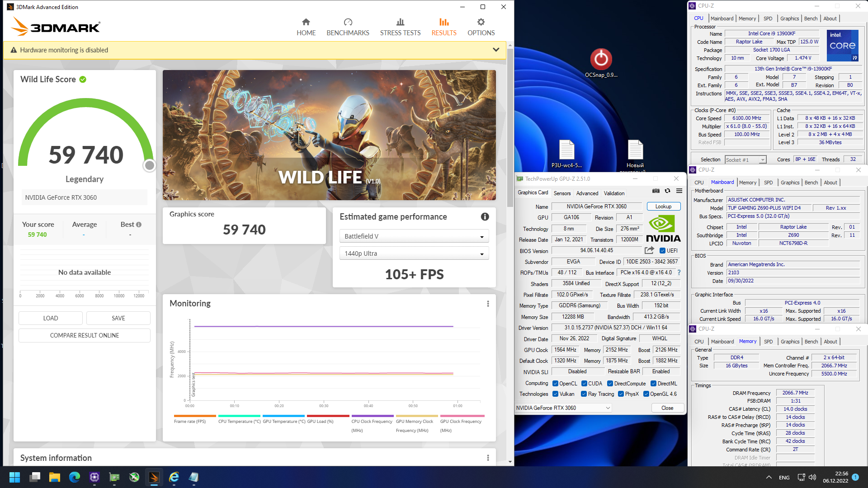Viewport: 868px width, 488px height.
Task: Click the NVIDIA GeForce RTX 3060 name field in GPU-Z
Action: [x=597, y=206]
